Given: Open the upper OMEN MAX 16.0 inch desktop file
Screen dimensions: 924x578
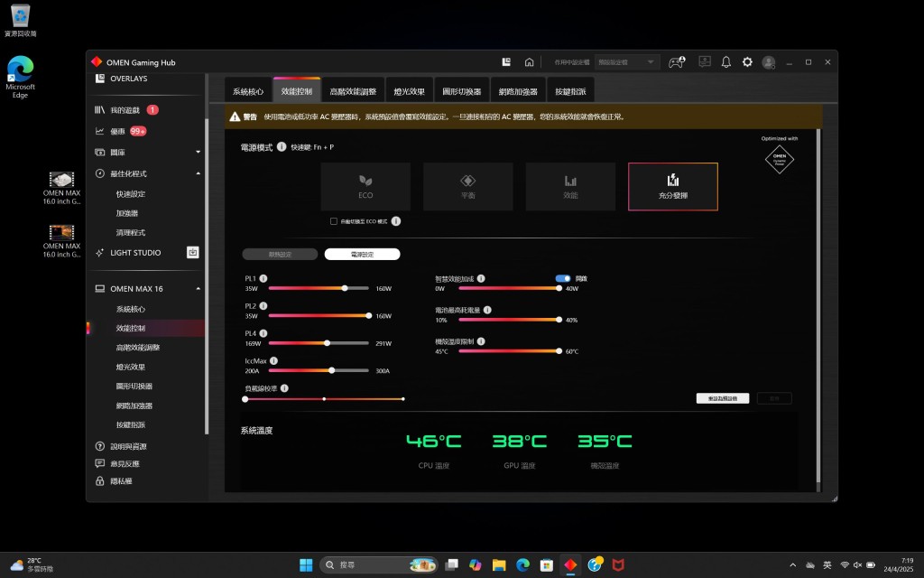Looking at the screenshot, I should click(61, 189).
